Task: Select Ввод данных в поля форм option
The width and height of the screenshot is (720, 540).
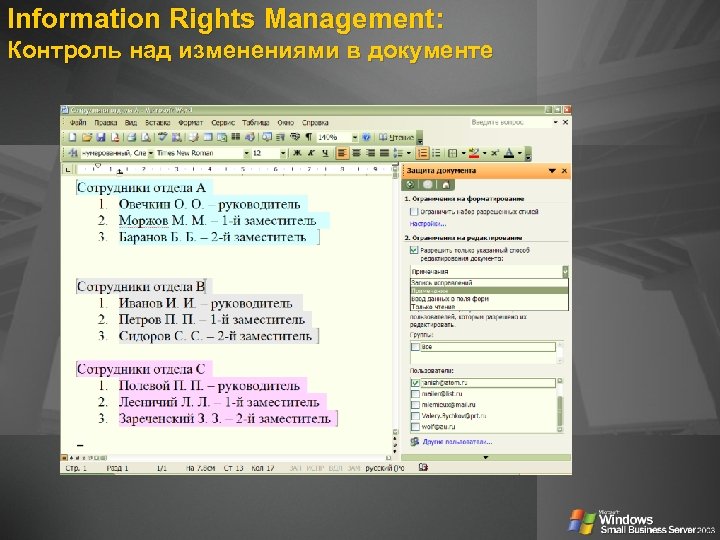Action: click(x=489, y=299)
